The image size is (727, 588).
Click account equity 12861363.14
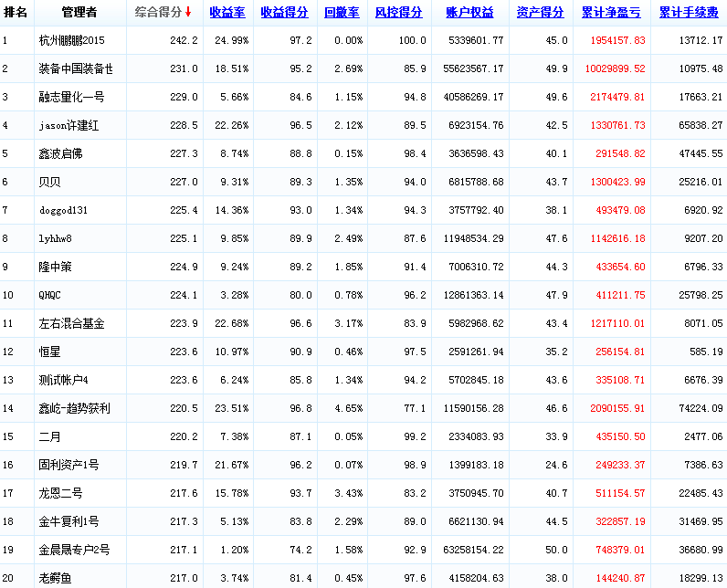[x=473, y=295]
